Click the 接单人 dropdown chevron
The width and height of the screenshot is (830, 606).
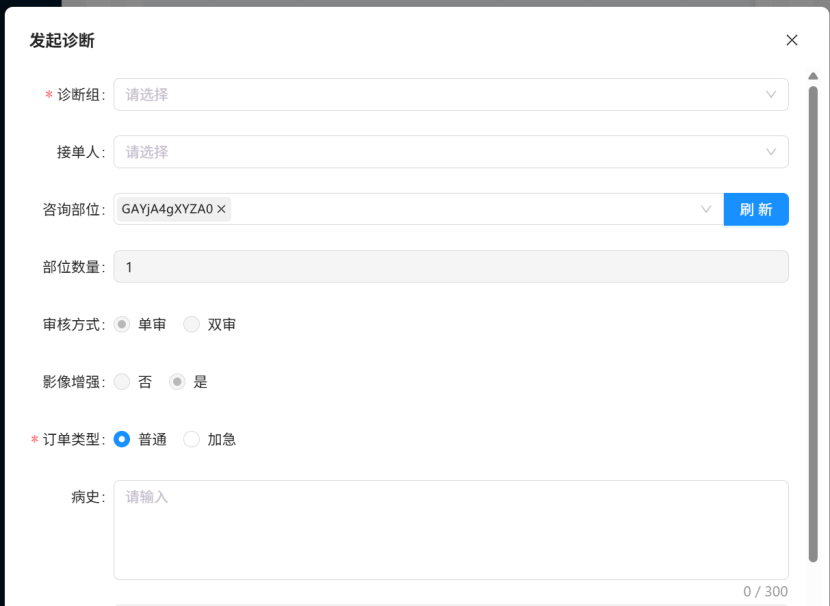click(x=771, y=152)
